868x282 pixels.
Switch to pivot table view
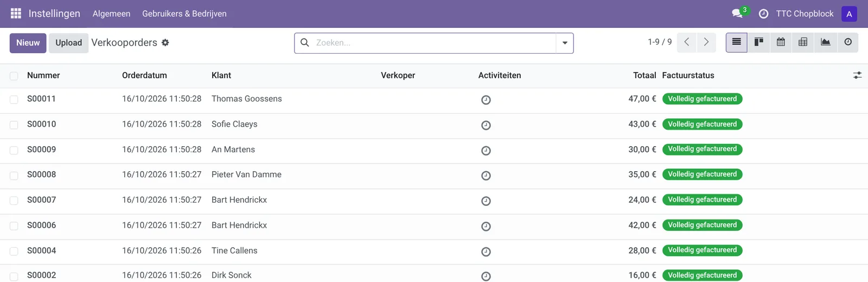coord(803,42)
